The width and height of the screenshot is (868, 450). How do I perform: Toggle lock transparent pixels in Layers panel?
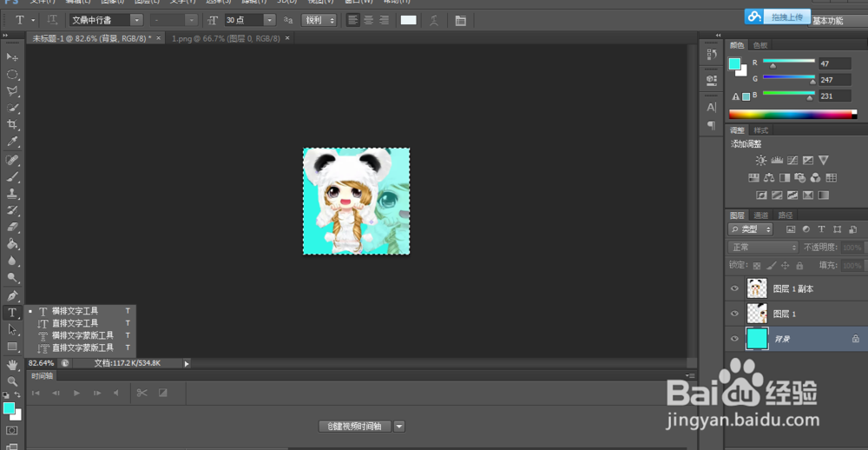click(x=757, y=266)
